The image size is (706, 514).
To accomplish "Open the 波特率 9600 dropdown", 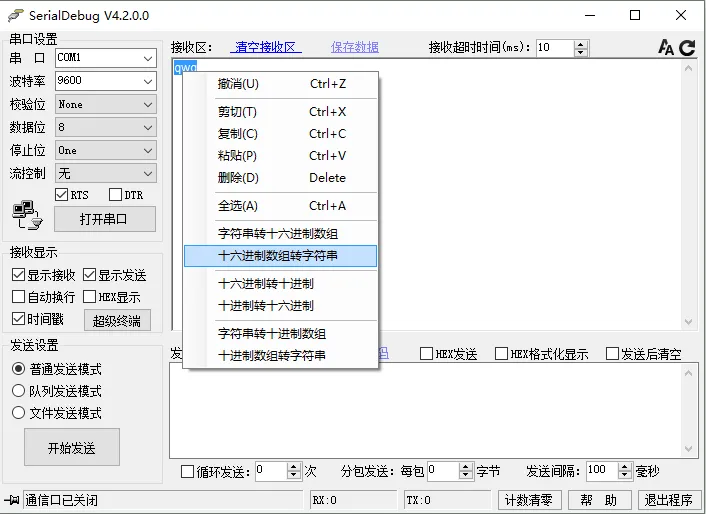I will point(106,81).
